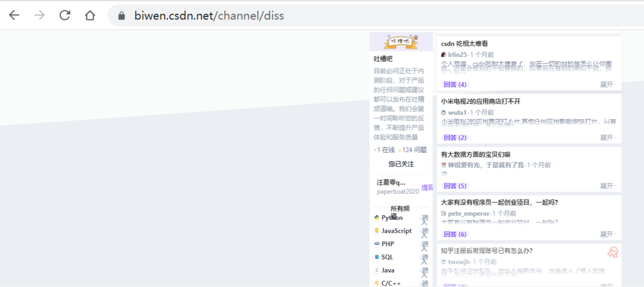Open the Java channel label

[x=388, y=270]
